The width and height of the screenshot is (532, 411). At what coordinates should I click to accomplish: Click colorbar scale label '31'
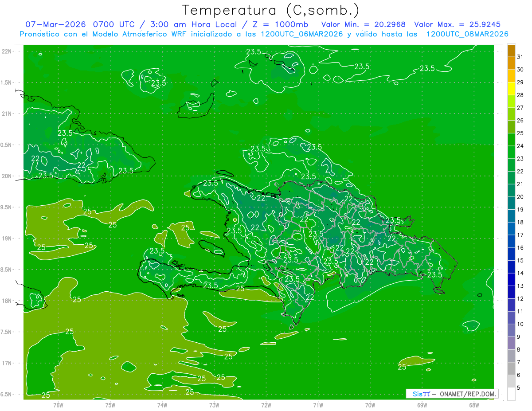(x=520, y=57)
